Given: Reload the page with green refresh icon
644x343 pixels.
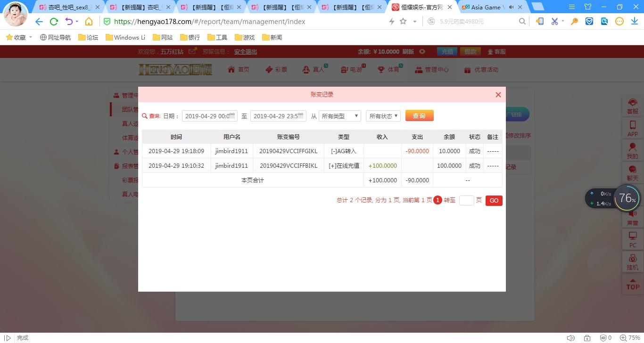Looking at the screenshot, I should tap(54, 22).
